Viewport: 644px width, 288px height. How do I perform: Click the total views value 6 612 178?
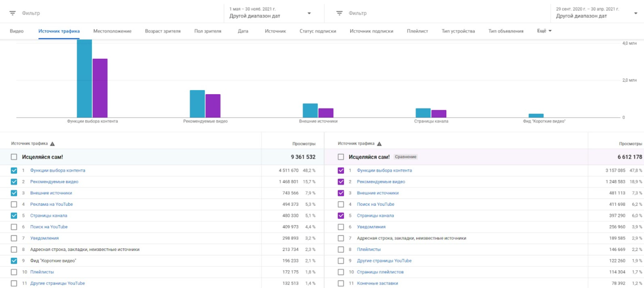coord(630,157)
